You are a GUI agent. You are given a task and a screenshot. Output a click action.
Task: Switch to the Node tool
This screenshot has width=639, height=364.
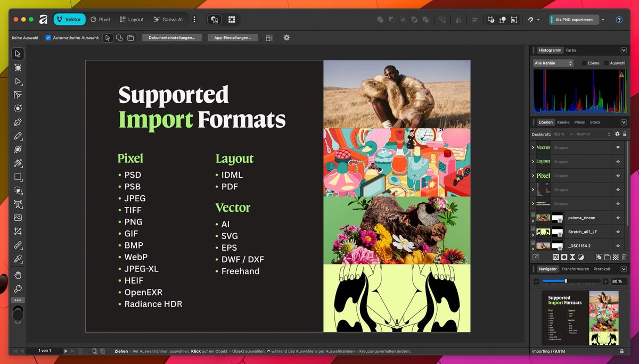[18, 81]
